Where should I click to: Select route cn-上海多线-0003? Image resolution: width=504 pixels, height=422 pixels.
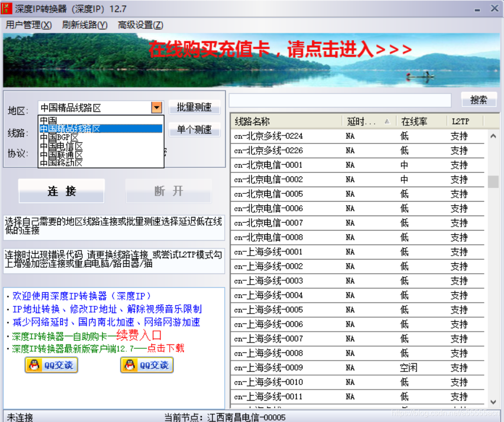pyautogui.click(x=357, y=281)
